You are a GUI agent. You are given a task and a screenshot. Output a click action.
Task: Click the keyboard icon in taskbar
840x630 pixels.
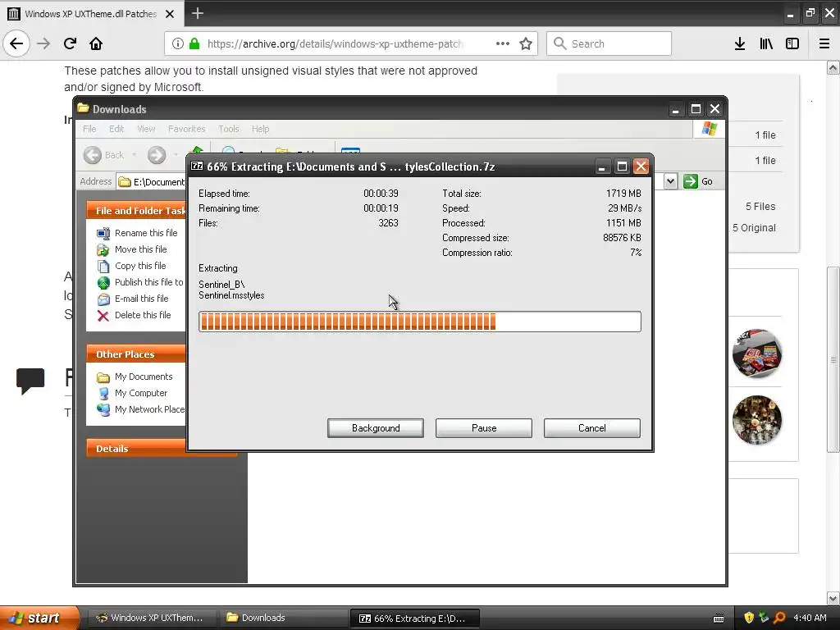tap(719, 619)
